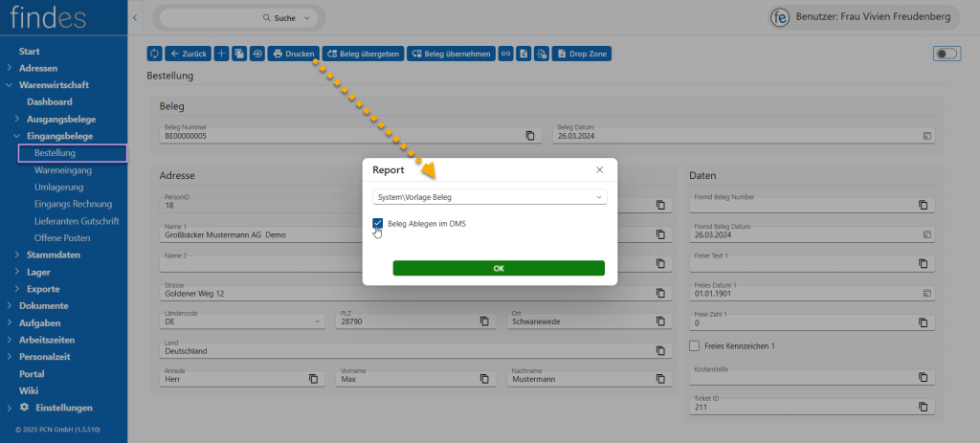Click the chain link toolbar icon
Viewport: 980px width, 443px height.
(x=506, y=54)
